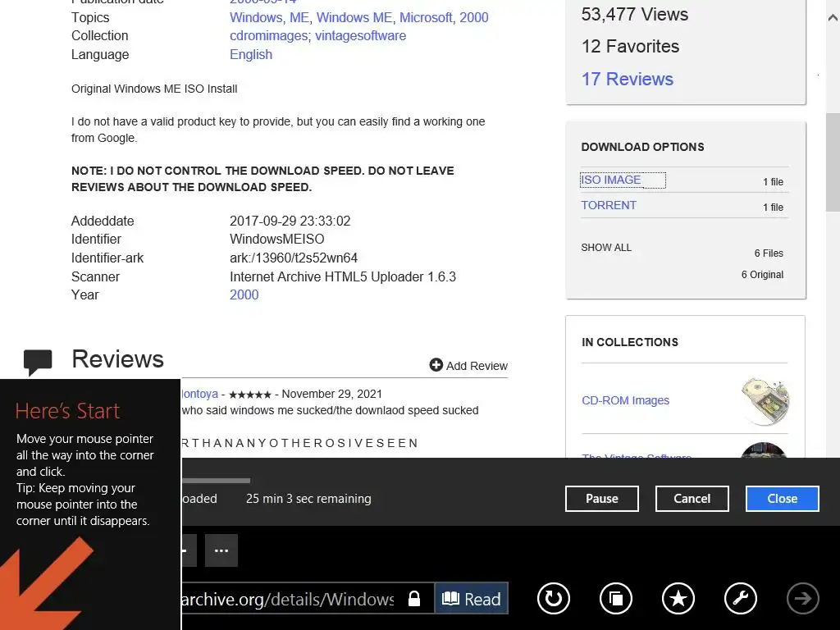Image resolution: width=840 pixels, height=630 pixels.
Task: Close the download notification bar
Action: 782,499
